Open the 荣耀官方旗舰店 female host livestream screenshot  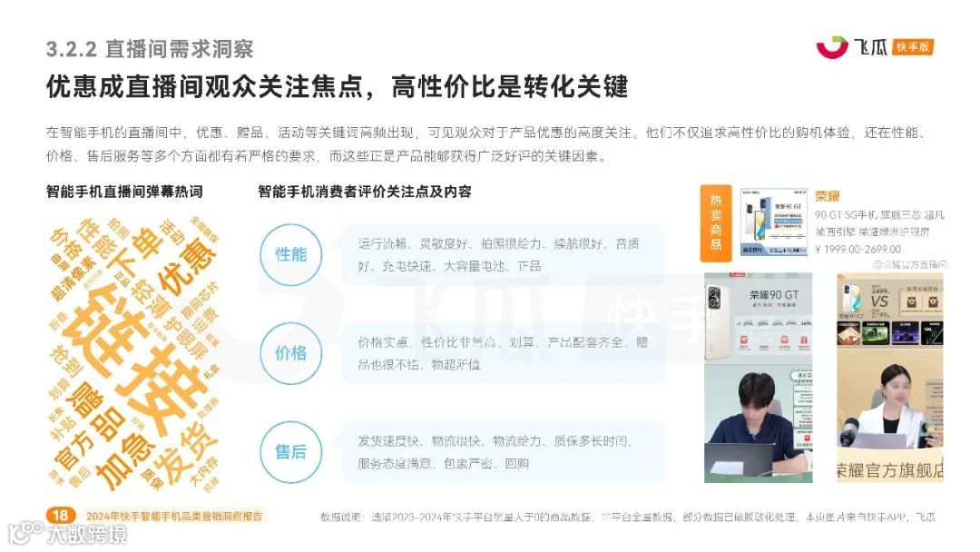[x=889, y=377]
